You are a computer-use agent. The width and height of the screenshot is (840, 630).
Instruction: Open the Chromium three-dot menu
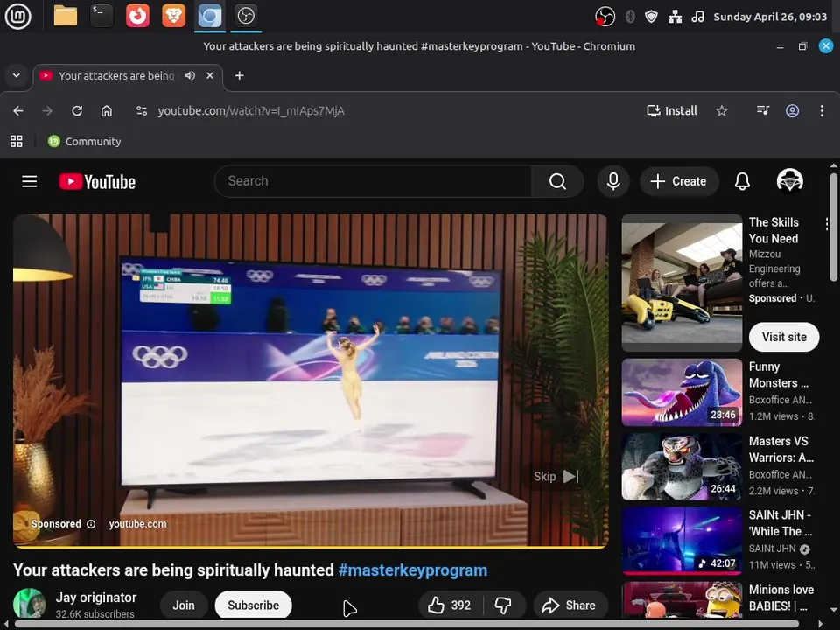click(822, 111)
